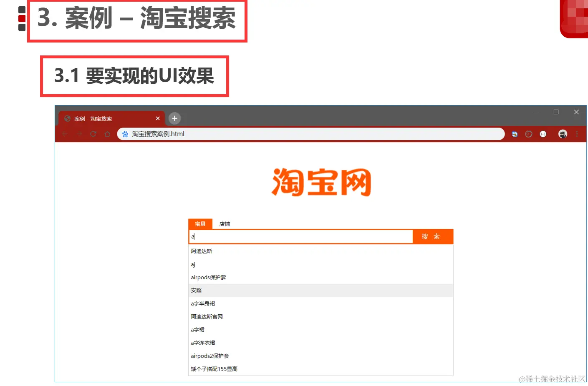Choose suggestion a字连衣裙
Image resolution: width=588 pixels, height=386 pixels.
[320, 343]
